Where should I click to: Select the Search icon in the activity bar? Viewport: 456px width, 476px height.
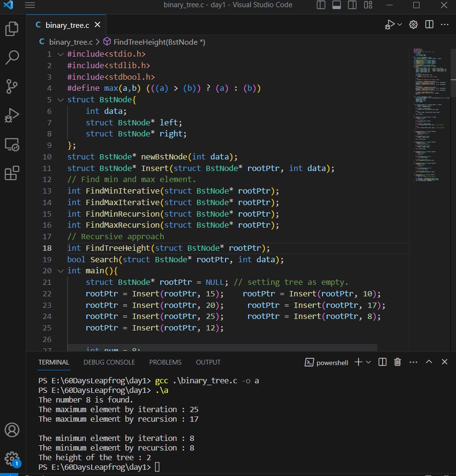click(x=12, y=58)
